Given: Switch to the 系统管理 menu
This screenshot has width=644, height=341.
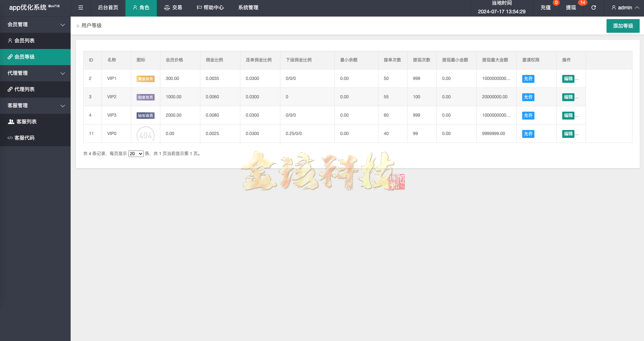Looking at the screenshot, I should click(x=248, y=7).
